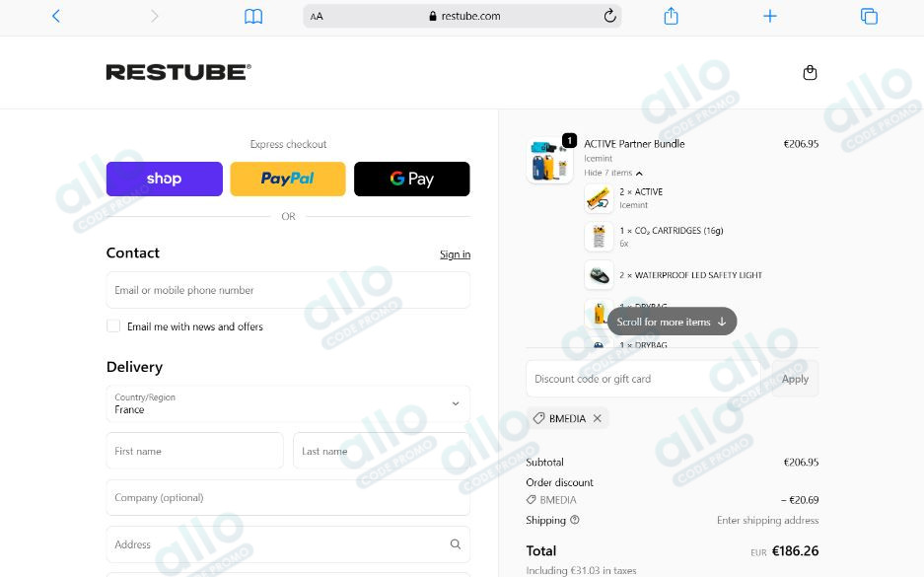924x577 pixels.
Task: Show all tabs overview icon
Action: tap(869, 16)
